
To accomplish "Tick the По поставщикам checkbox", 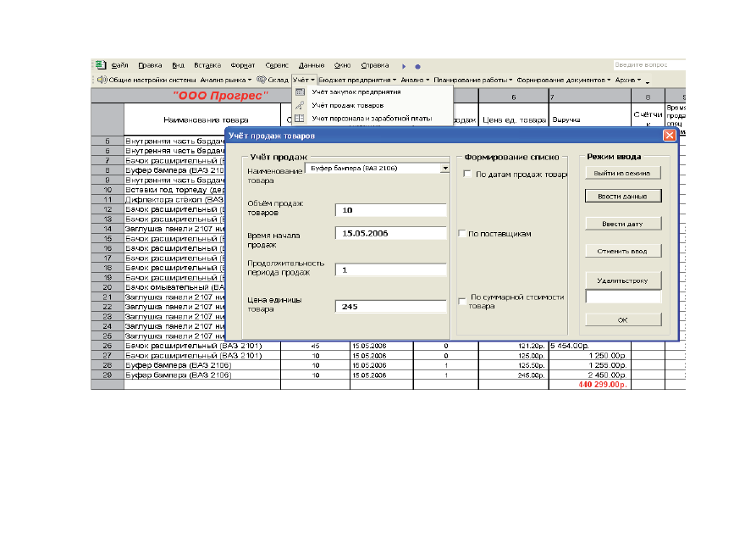I will 461,234.
